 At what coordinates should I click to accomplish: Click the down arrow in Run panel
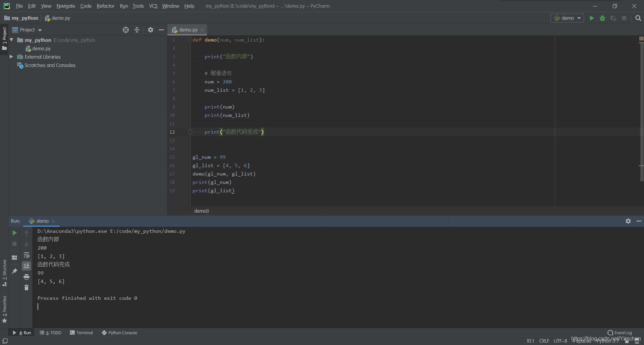point(26,244)
